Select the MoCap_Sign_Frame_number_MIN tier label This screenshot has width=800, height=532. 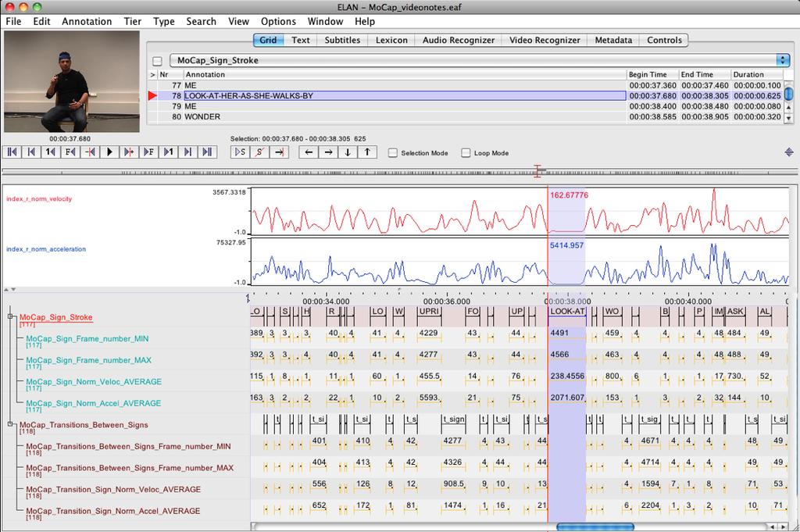coord(87,339)
